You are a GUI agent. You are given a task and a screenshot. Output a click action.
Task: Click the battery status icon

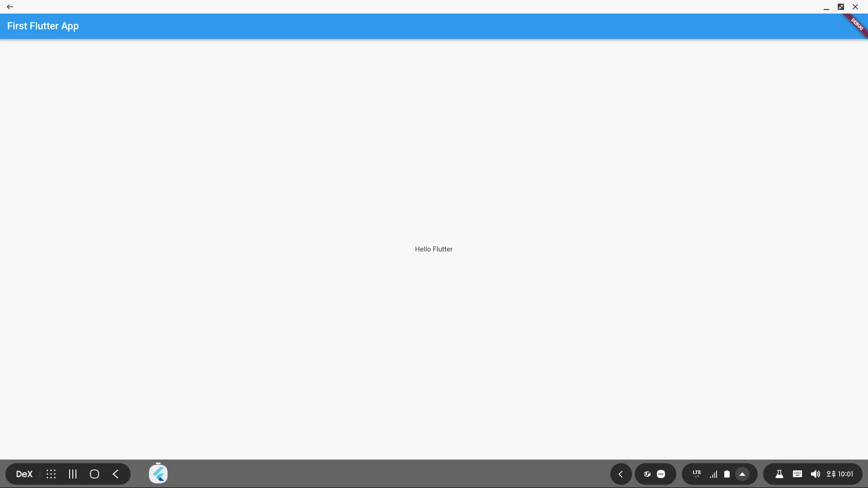(727, 474)
